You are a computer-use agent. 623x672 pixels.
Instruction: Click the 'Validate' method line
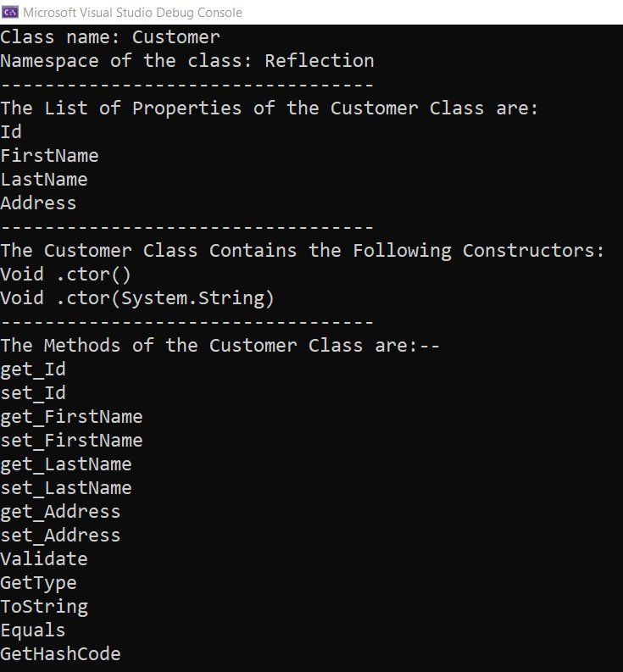(x=44, y=559)
